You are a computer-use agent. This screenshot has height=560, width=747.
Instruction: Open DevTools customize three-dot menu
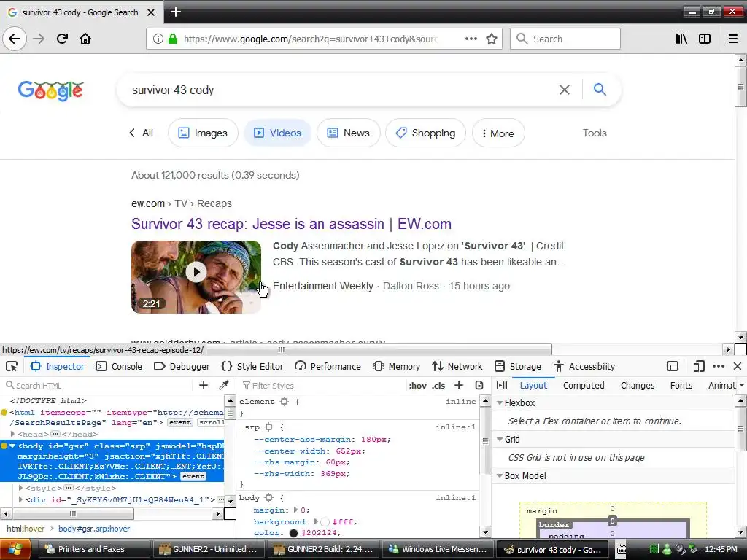coord(719,366)
